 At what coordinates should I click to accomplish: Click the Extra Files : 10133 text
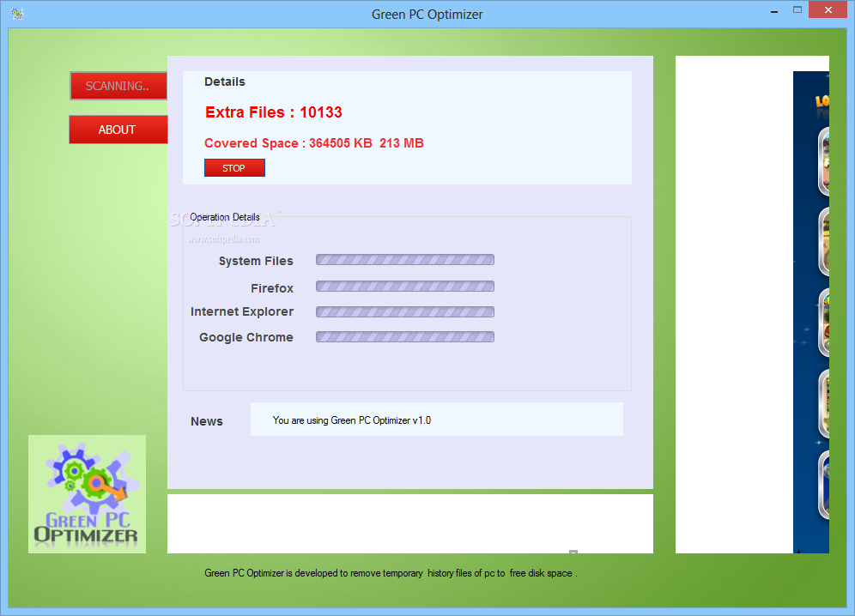coord(274,112)
